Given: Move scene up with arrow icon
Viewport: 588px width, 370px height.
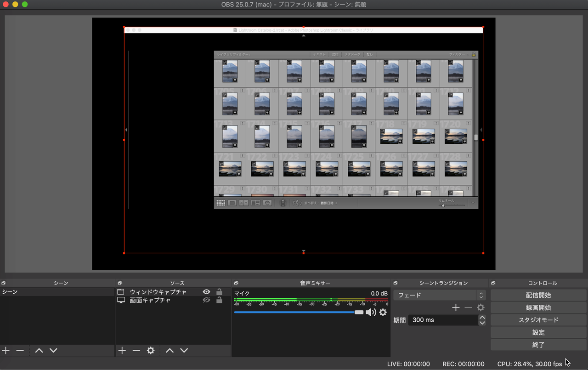Looking at the screenshot, I should (x=39, y=350).
